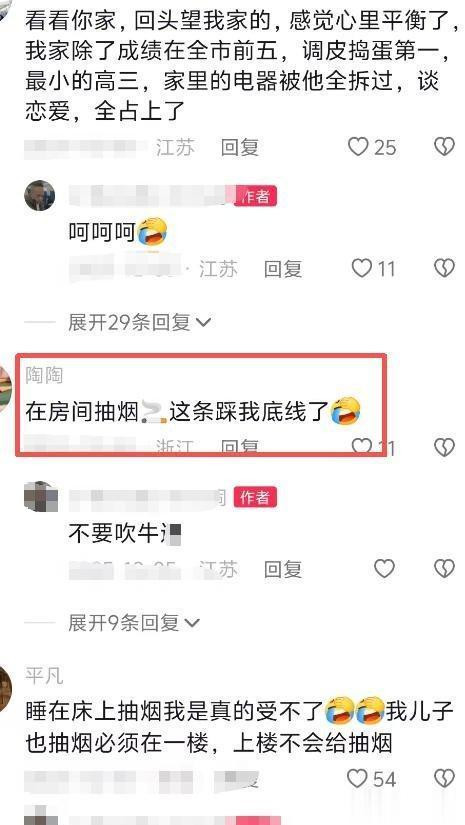465x825 pixels.
Task: Open avatar next to 呵呵呵 author reply
Action: pos(39,196)
